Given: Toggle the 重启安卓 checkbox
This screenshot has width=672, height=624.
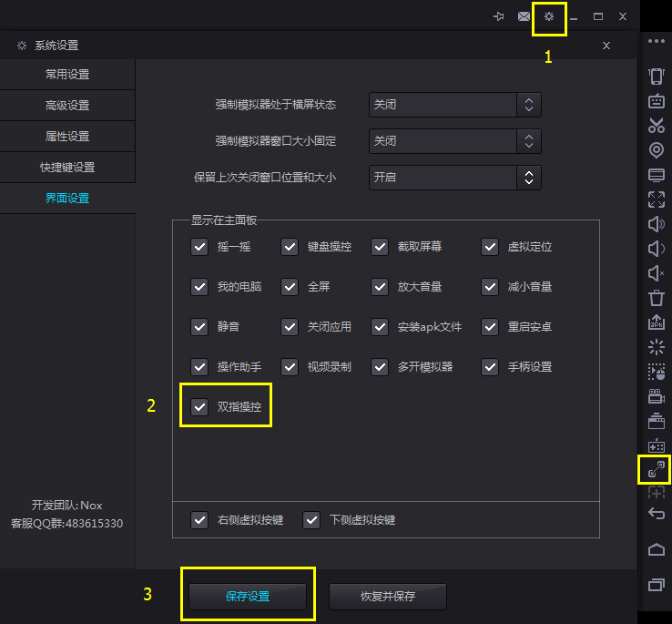Looking at the screenshot, I should (490, 327).
